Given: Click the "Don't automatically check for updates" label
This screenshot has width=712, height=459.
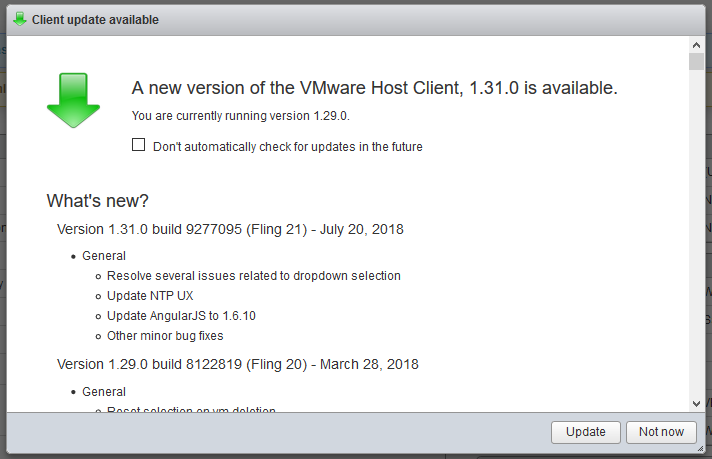Looking at the screenshot, I should coord(287,147).
